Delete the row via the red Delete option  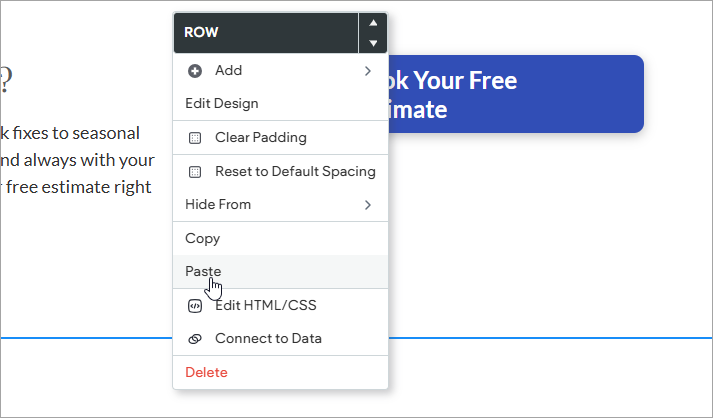coord(206,373)
